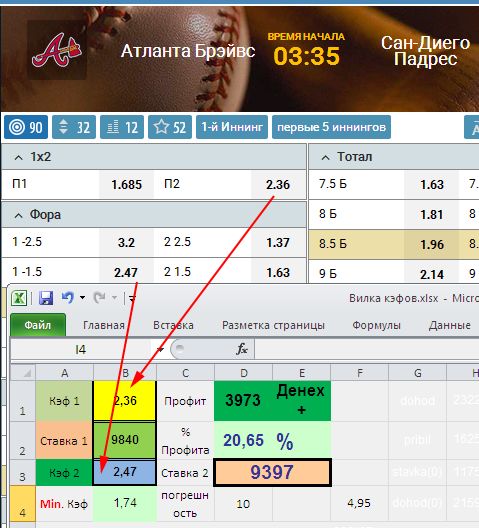Select the Кэф 1 label cell
Viewport: 479px width, 528px height.
(64, 401)
